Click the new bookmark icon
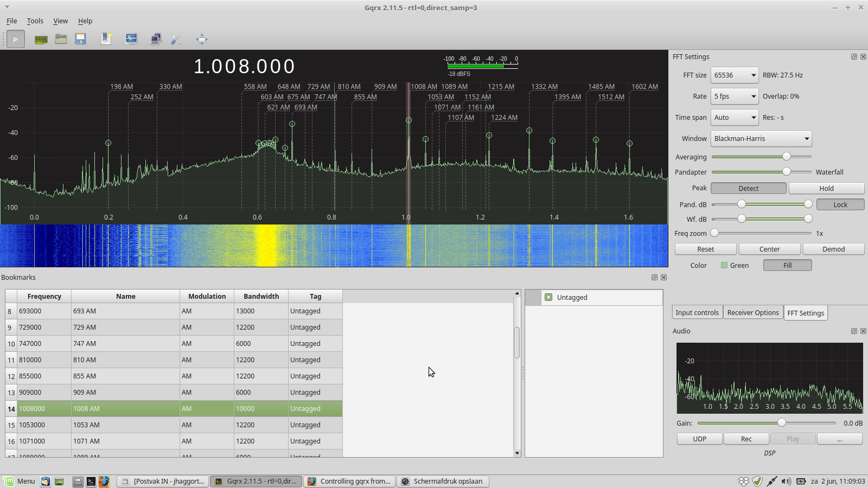This screenshot has height=488, width=868. coord(106,39)
